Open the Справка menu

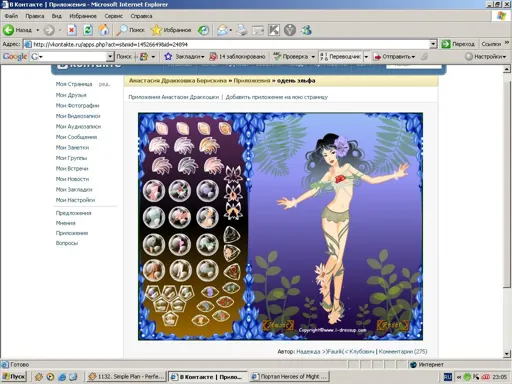[141, 16]
